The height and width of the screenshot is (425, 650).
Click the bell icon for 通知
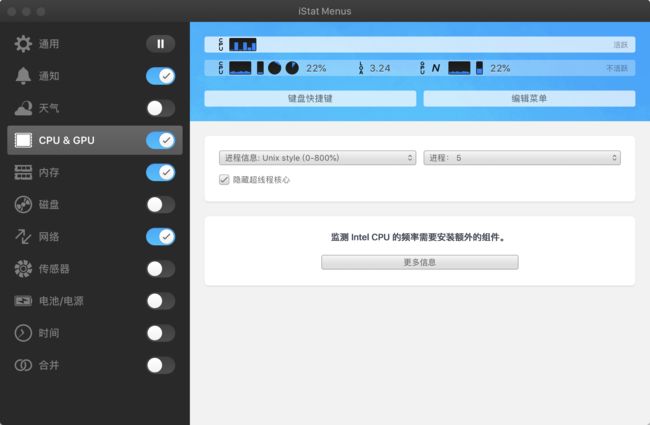23,76
